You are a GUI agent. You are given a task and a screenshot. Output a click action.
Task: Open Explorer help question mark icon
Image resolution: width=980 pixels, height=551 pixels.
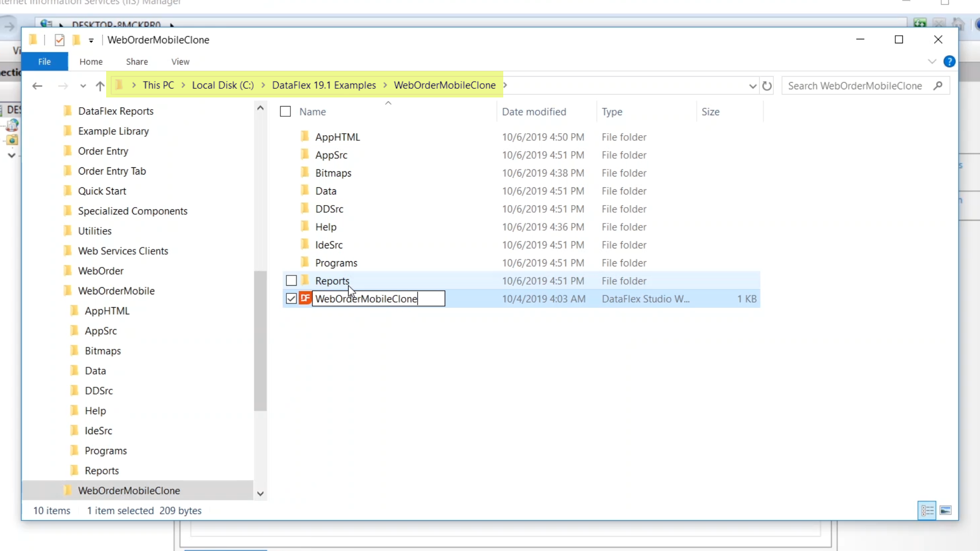949,62
